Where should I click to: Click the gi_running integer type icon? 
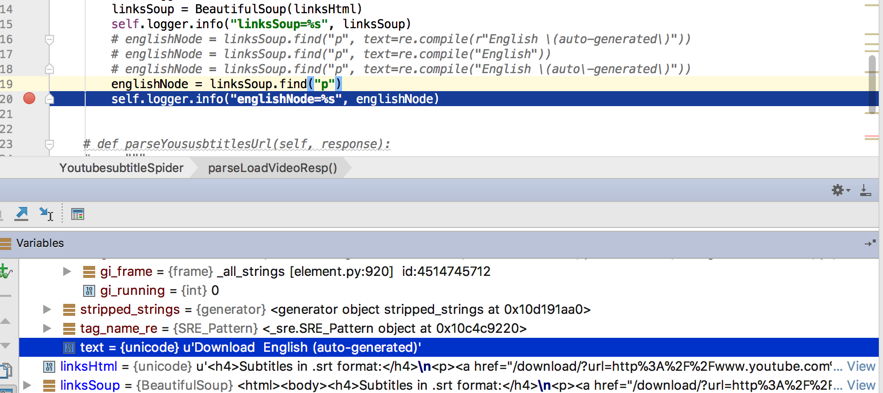89,291
